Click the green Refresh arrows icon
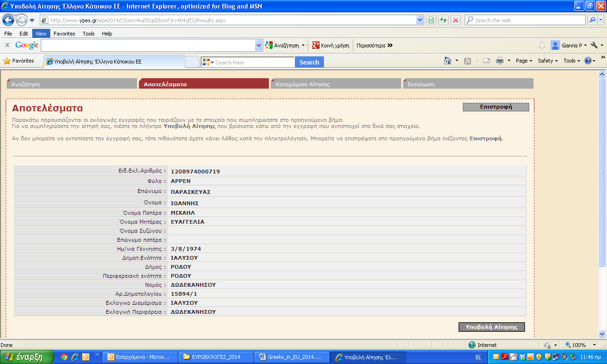This screenshot has height=364, width=607. click(443, 20)
